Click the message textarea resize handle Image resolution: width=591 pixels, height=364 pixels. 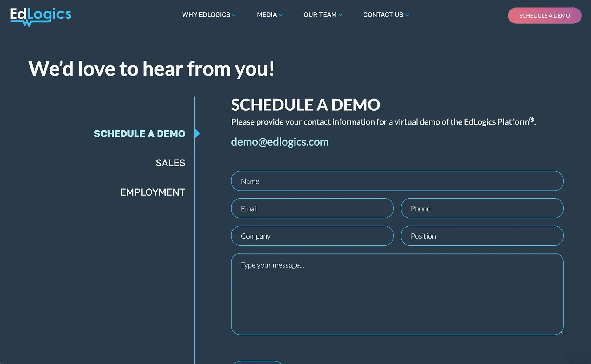(x=561, y=333)
